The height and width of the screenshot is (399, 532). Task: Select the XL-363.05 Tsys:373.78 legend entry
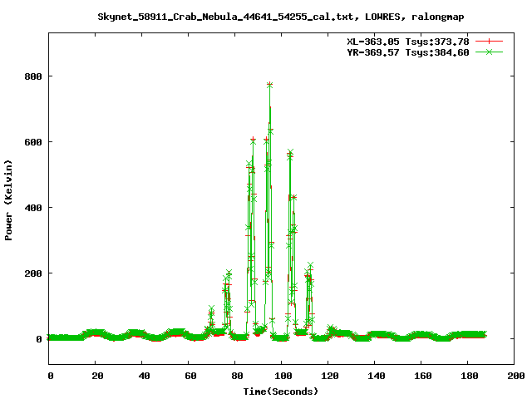tap(408, 42)
